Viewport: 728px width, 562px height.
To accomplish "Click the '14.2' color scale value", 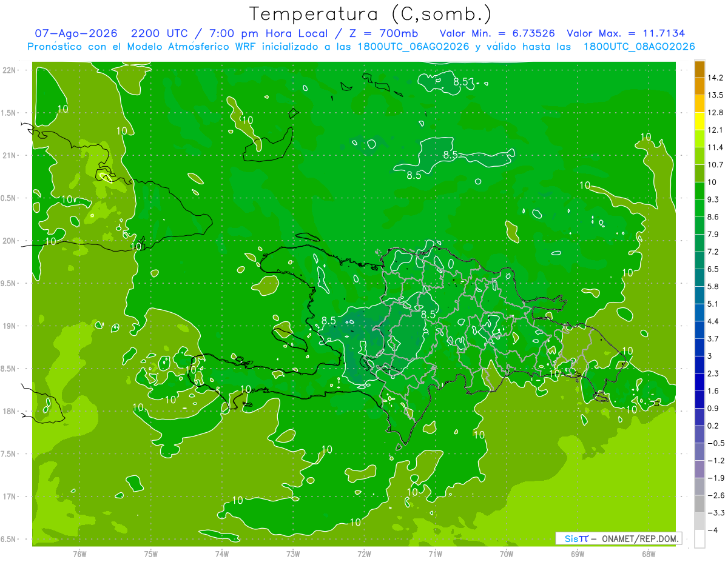I will (715, 78).
